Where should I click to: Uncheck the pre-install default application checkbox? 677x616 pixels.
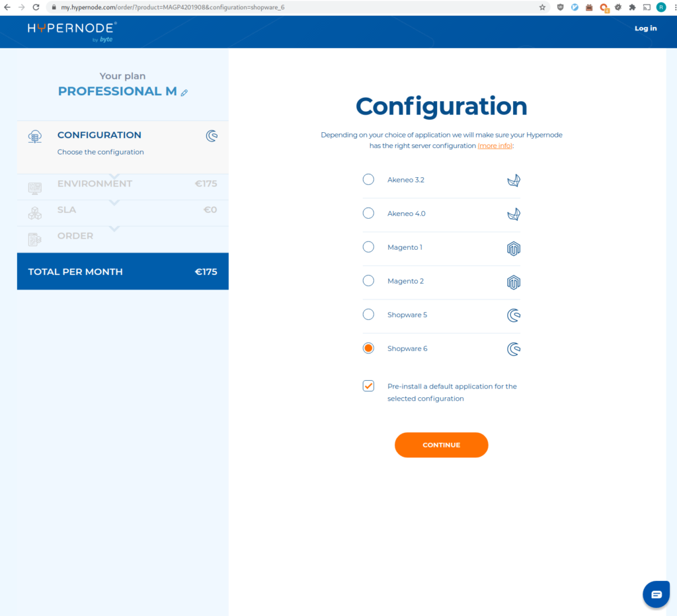pos(368,386)
